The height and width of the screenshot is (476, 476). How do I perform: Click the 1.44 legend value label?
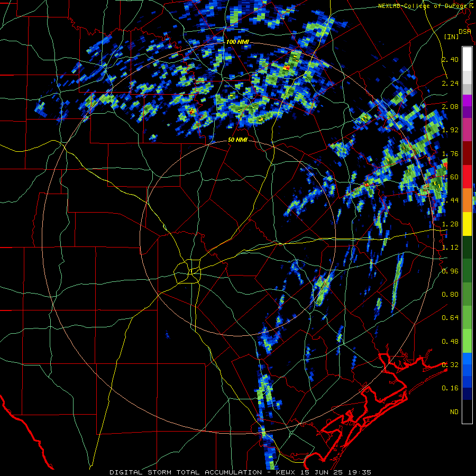[450, 200]
